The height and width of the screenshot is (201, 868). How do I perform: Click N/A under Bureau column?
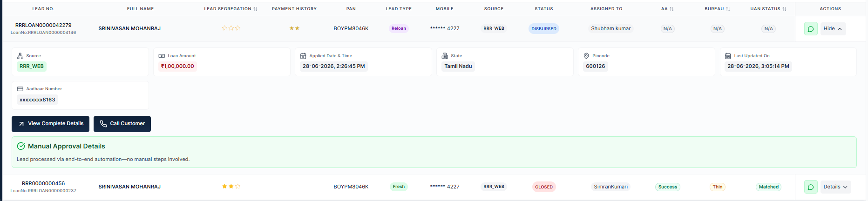[718, 29]
